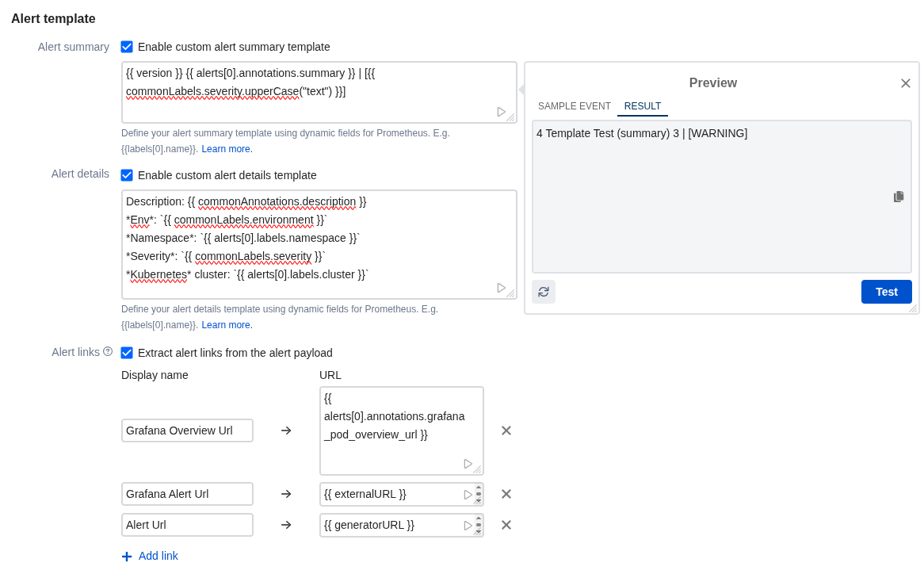The height and width of the screenshot is (574, 924).
Task: Click the copy result icon in Preview
Action: pyautogui.click(x=899, y=197)
